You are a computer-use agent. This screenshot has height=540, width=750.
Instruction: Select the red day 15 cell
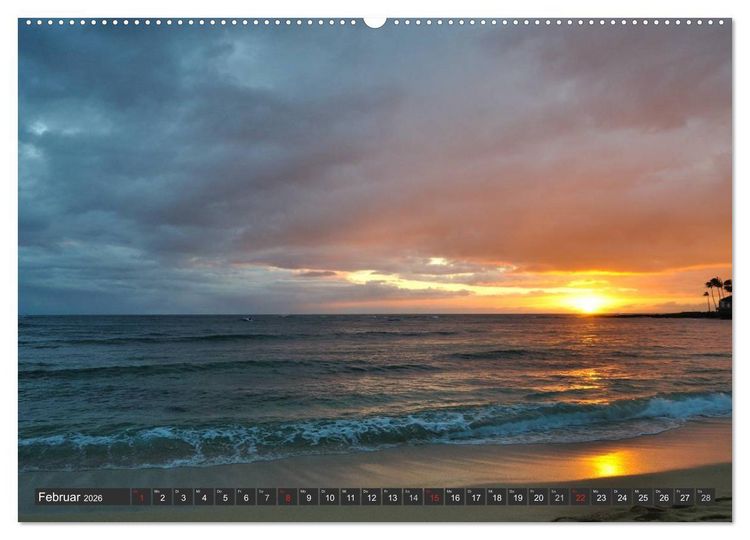coord(434,497)
